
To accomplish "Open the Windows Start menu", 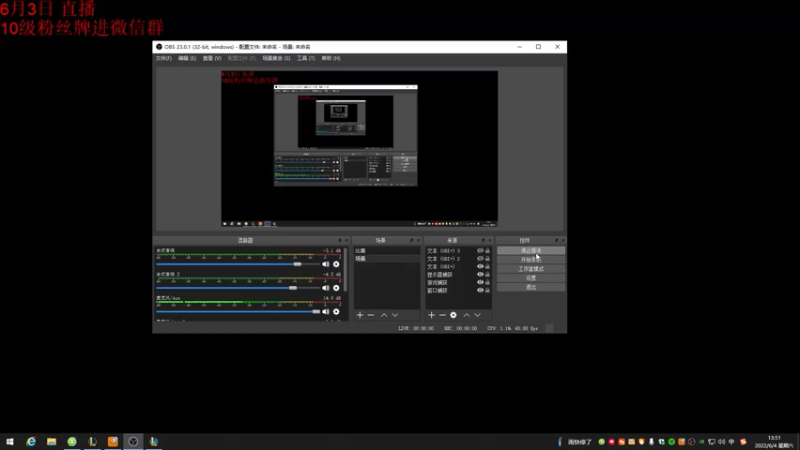I will pos(10,441).
